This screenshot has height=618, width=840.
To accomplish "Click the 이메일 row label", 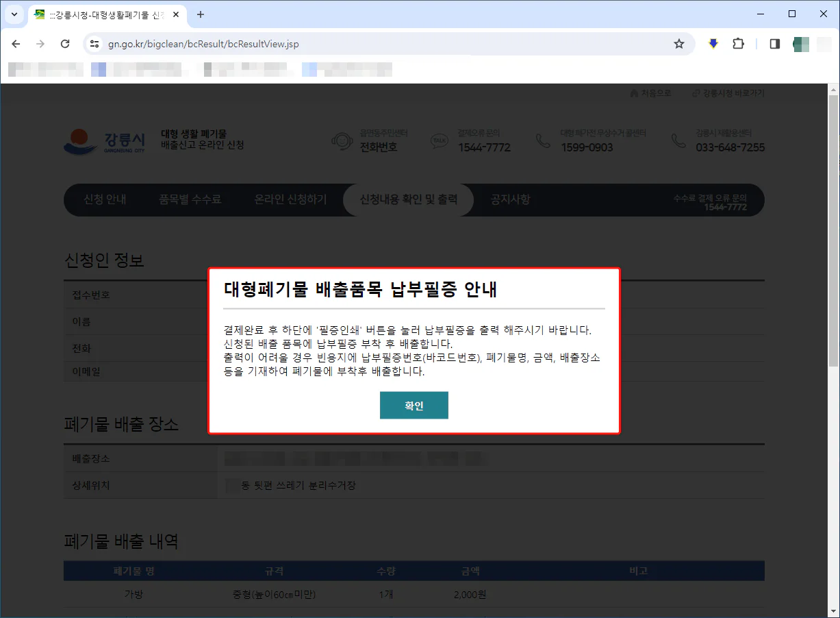I will point(86,371).
